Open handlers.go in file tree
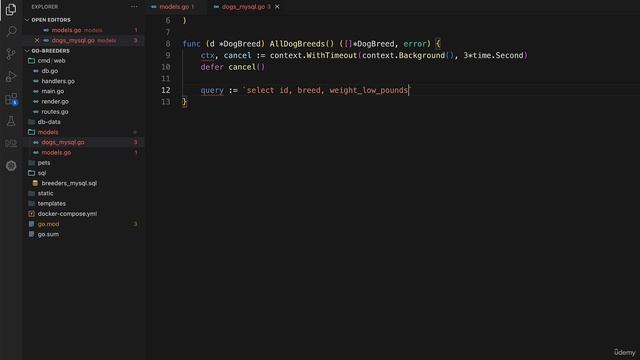 point(58,81)
